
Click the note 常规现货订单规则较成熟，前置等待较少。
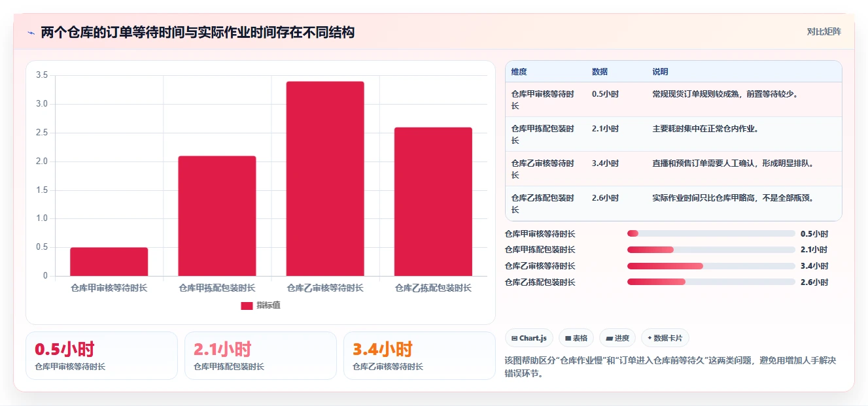(725, 94)
